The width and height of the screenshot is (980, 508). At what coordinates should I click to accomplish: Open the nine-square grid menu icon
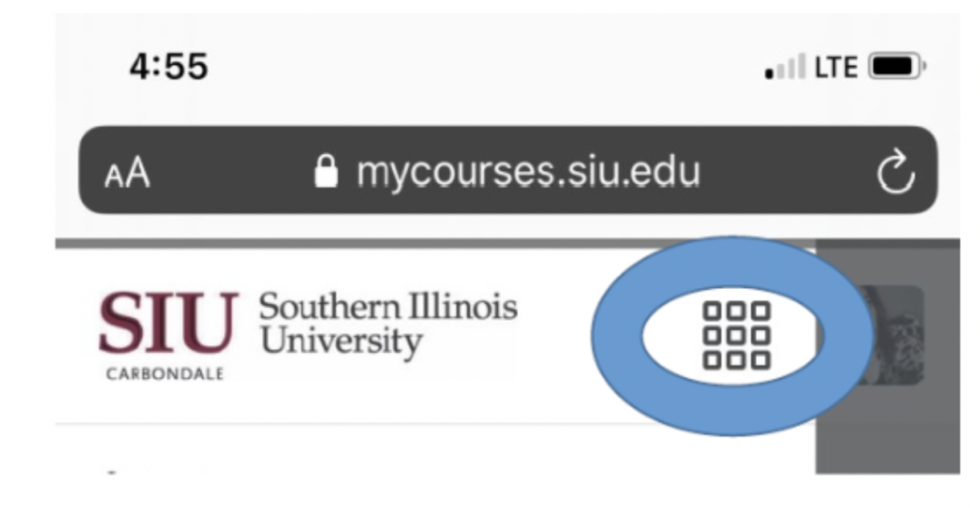(736, 336)
